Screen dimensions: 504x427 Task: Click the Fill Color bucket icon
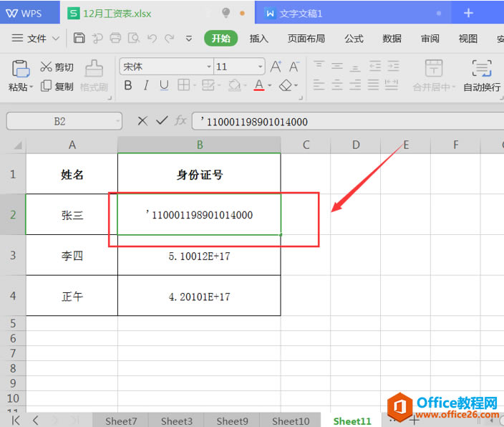coord(234,85)
